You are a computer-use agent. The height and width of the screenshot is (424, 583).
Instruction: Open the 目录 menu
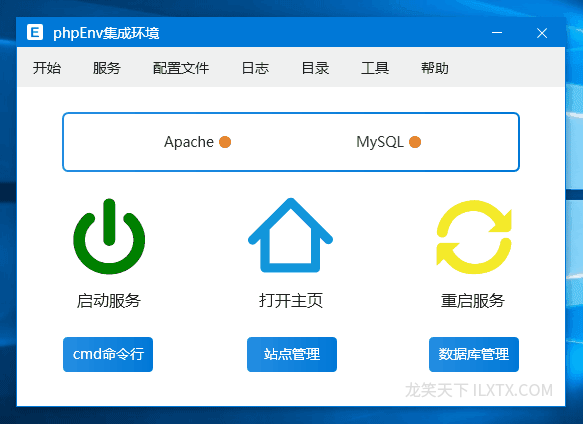coord(315,68)
